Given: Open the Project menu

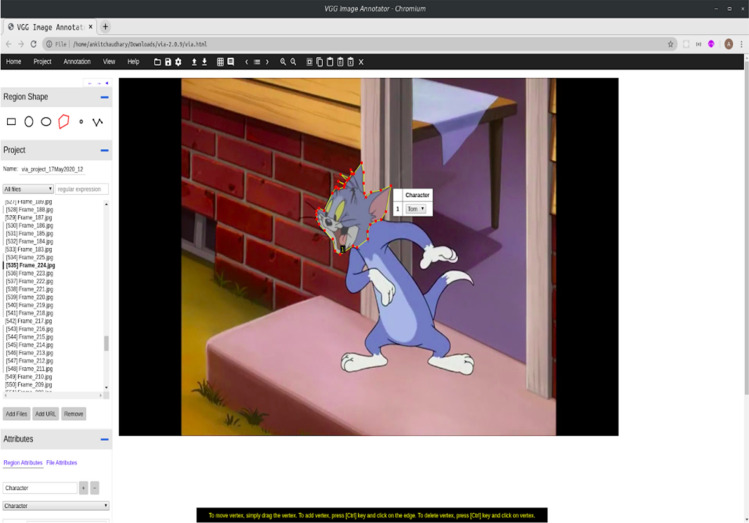Looking at the screenshot, I should point(42,62).
